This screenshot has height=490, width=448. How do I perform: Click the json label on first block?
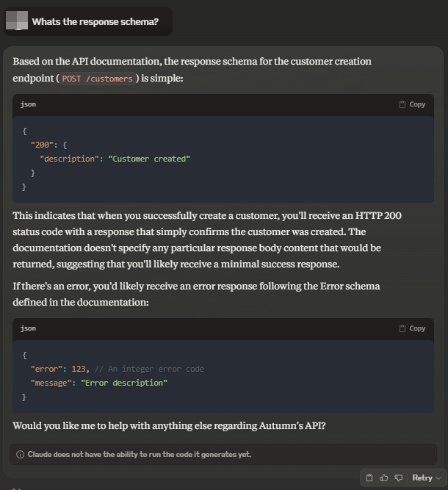click(28, 104)
